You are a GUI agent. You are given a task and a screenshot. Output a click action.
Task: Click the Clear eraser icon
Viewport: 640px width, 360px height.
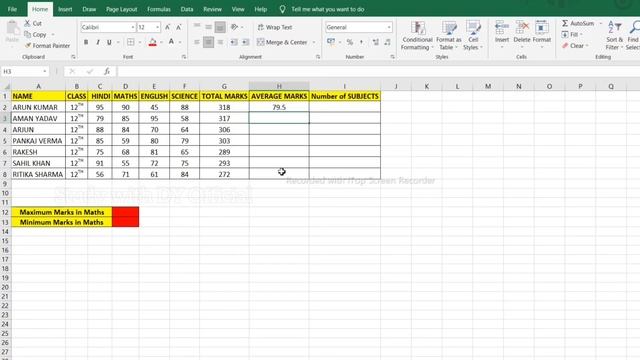(565, 46)
